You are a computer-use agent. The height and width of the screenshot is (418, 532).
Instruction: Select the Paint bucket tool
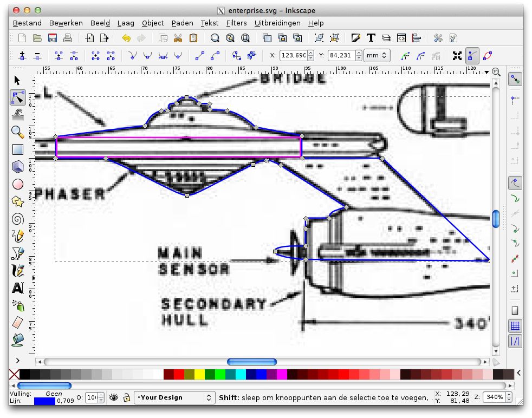(18, 340)
